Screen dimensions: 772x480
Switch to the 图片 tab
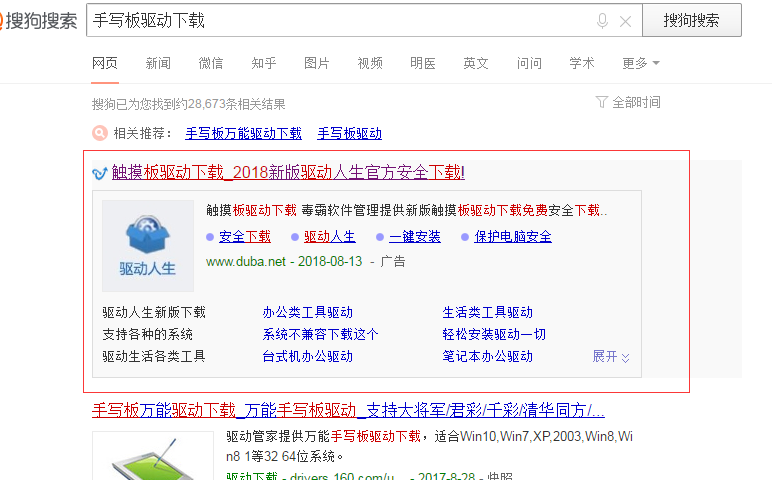pyautogui.click(x=316, y=63)
